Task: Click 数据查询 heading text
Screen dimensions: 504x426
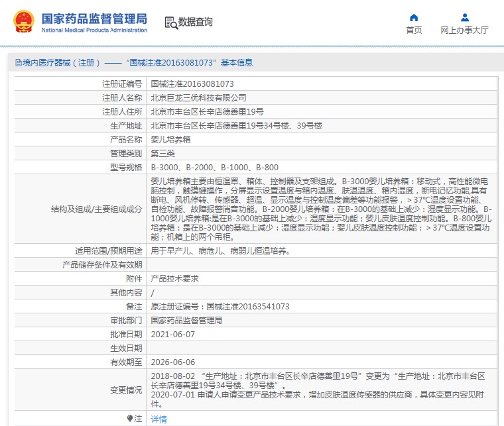Action: pyautogui.click(x=196, y=22)
